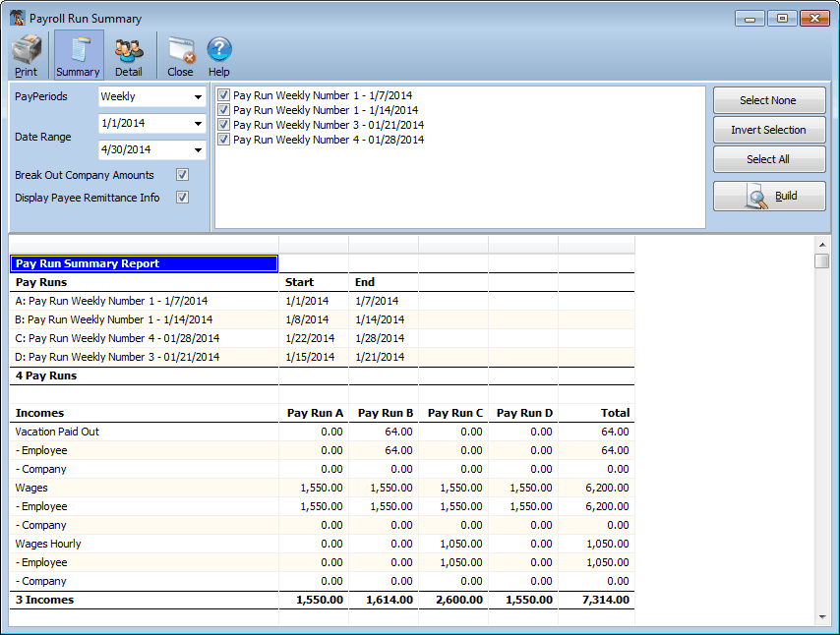Click the Select None button
The height and width of the screenshot is (635, 840).
pos(769,100)
